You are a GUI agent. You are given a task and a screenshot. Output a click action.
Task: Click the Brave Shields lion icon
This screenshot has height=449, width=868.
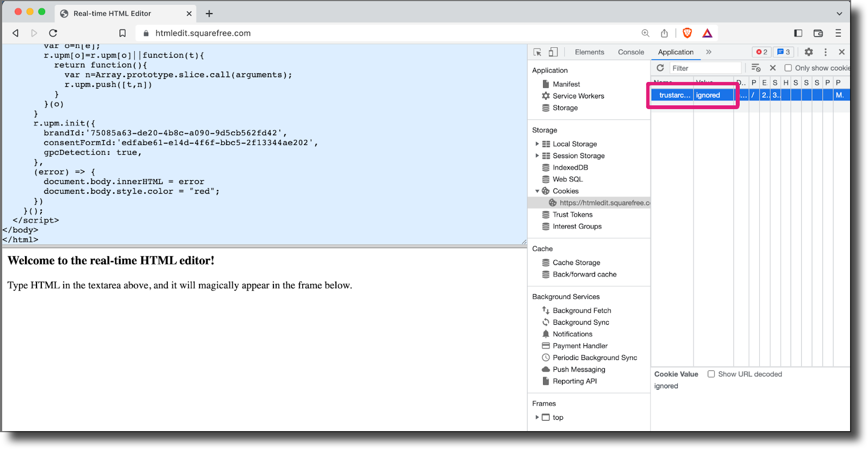point(687,33)
